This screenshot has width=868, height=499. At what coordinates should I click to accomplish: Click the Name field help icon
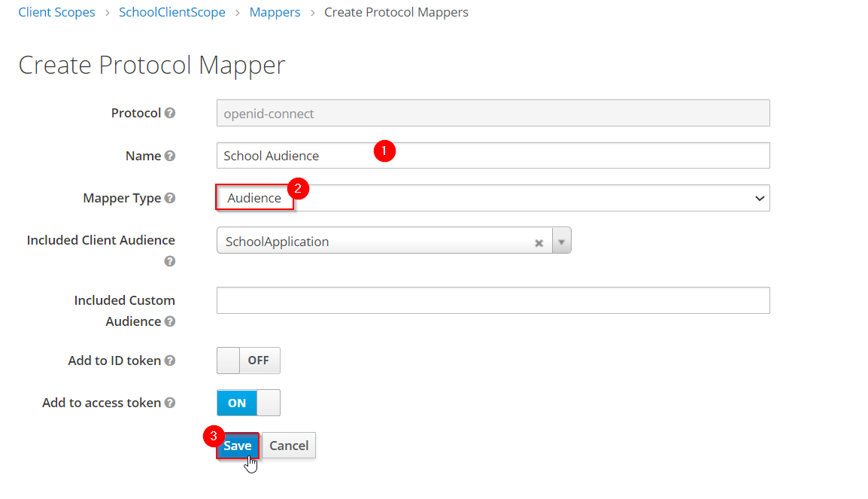coord(170,156)
